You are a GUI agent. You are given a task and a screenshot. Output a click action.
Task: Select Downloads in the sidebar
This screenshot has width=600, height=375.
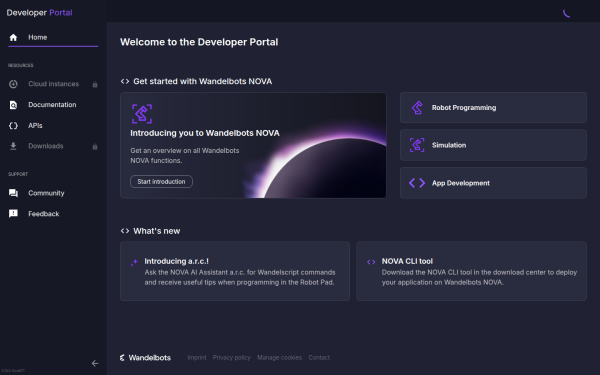[x=53, y=146]
